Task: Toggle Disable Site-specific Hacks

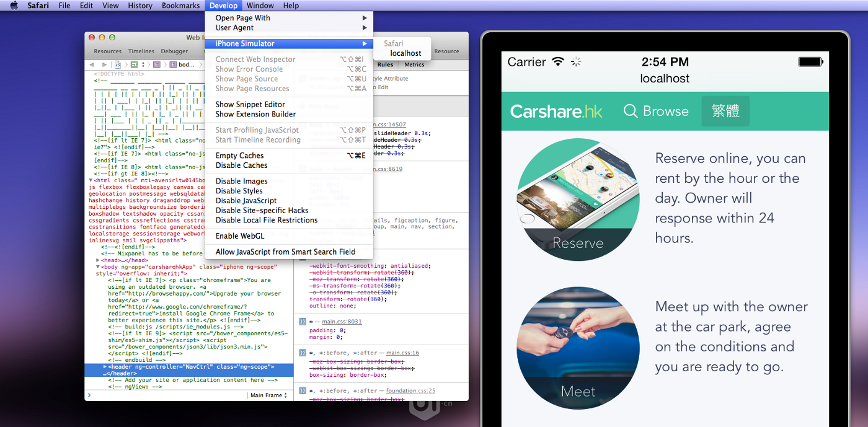Action: [x=289, y=210]
